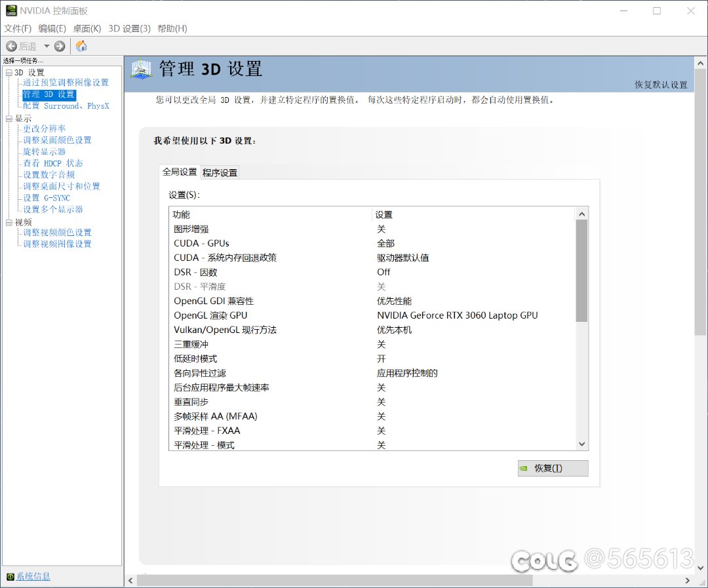708x588 pixels.
Task: Click the horizontal scrollbar right arrow
Action: 688,581
